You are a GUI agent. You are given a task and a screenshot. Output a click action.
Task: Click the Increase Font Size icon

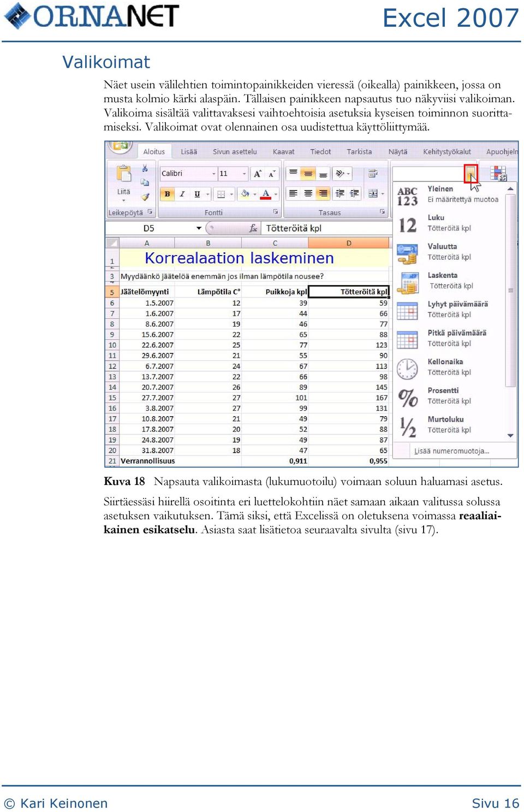[258, 174]
